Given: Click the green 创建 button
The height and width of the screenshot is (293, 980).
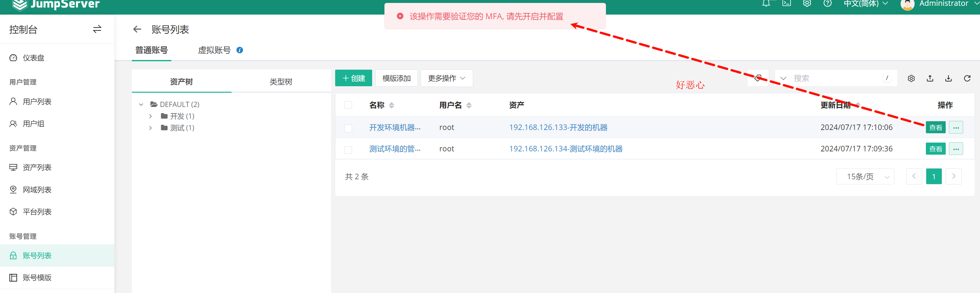Looking at the screenshot, I should click(x=353, y=78).
